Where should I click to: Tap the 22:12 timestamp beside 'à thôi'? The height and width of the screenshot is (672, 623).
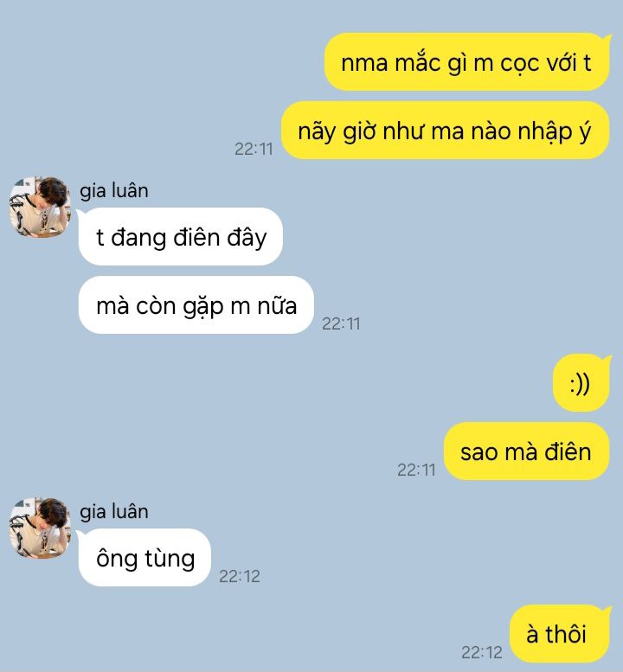482,653
